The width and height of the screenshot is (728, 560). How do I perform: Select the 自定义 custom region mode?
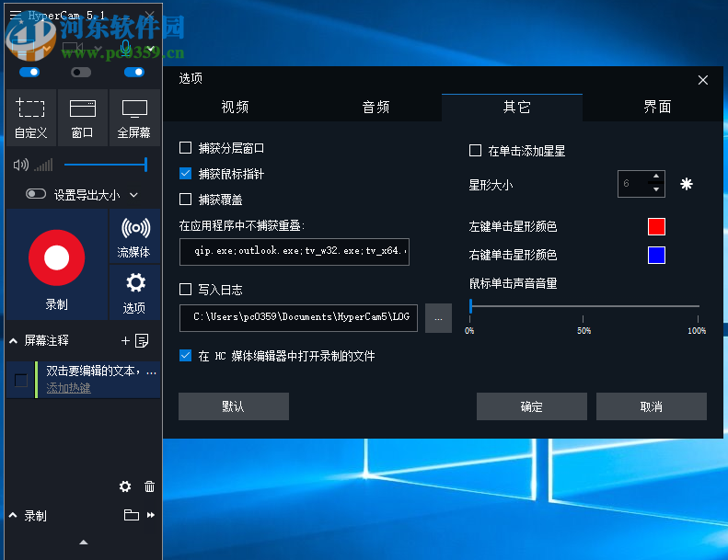(30, 118)
